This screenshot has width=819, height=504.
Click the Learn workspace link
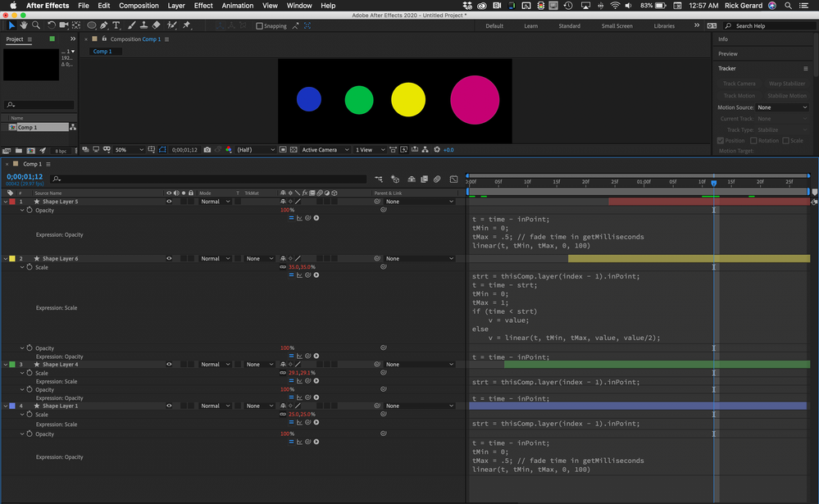click(530, 26)
